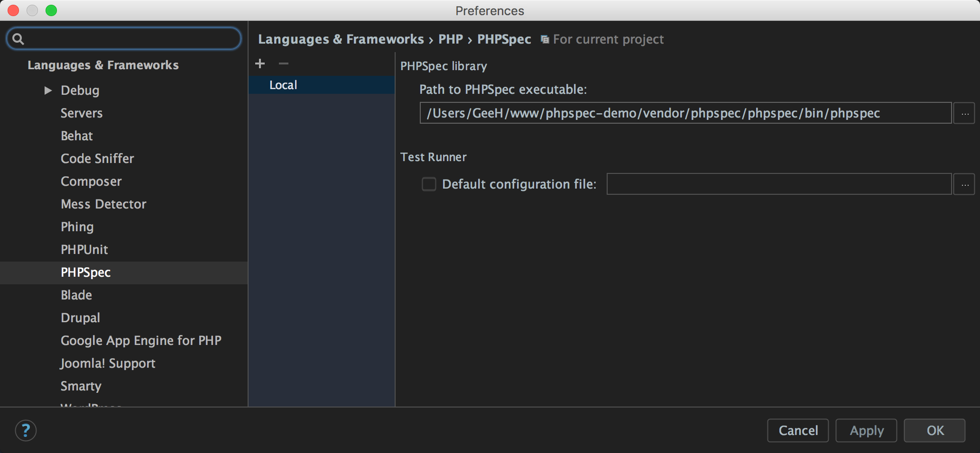Viewport: 980px width, 453px height.
Task: Browse for PHPSpec executable path
Action: pyautogui.click(x=964, y=113)
